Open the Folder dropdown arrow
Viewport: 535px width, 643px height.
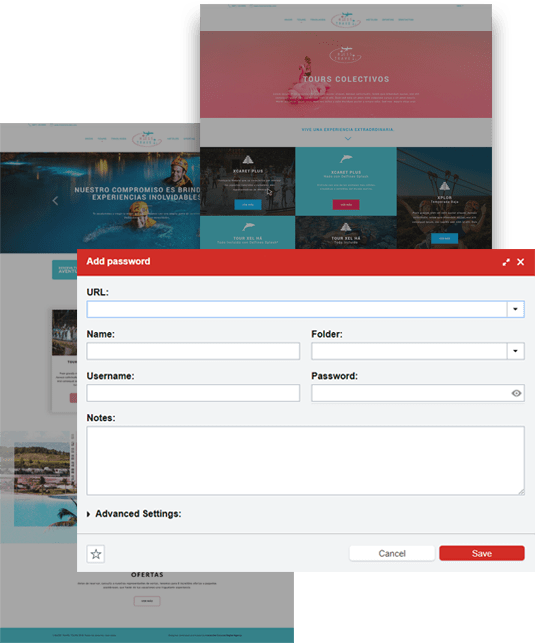pos(516,351)
